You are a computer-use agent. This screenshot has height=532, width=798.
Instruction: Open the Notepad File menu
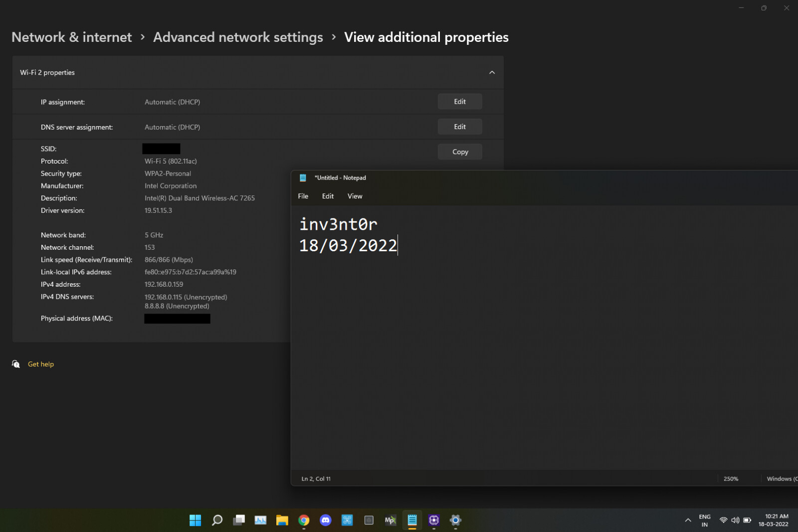coord(303,196)
